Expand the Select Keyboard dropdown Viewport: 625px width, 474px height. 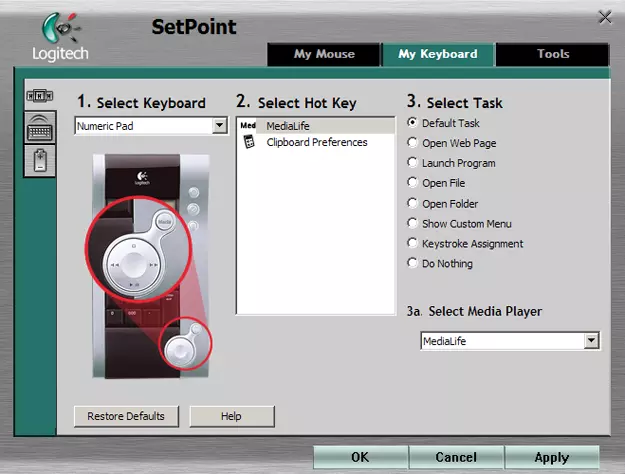coord(220,126)
